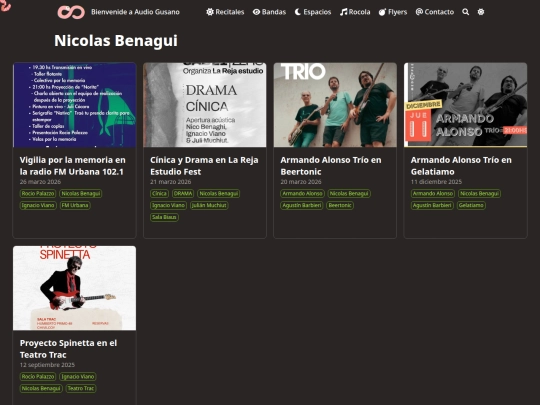Click the pink worm icon at corner
This screenshot has width=540, height=405.
click(6, 5)
